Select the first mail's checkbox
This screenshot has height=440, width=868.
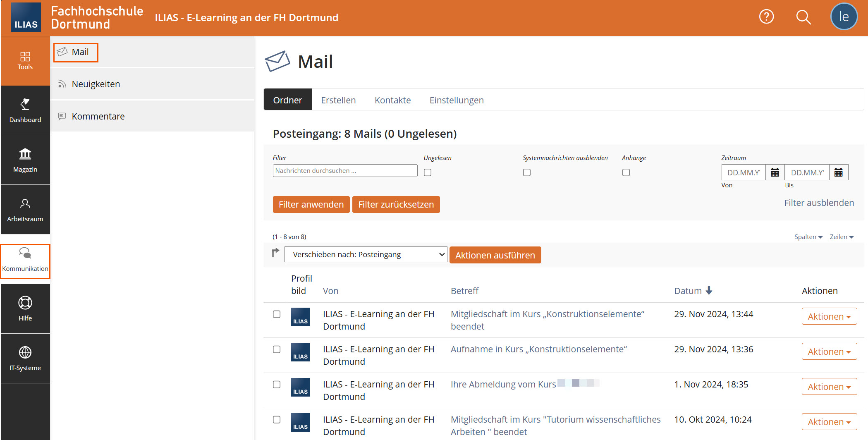(x=276, y=315)
